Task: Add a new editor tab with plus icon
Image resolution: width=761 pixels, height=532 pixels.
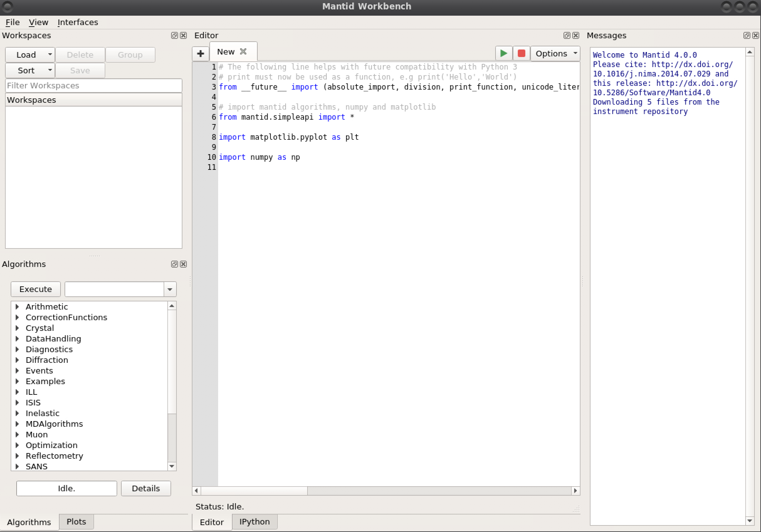Action: coord(200,54)
